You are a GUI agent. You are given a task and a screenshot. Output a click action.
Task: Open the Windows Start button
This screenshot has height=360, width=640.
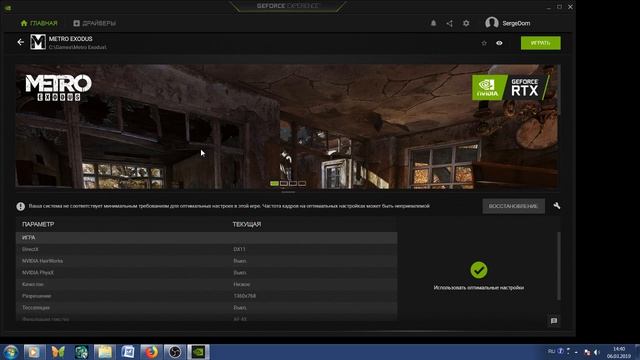[x=10, y=352]
